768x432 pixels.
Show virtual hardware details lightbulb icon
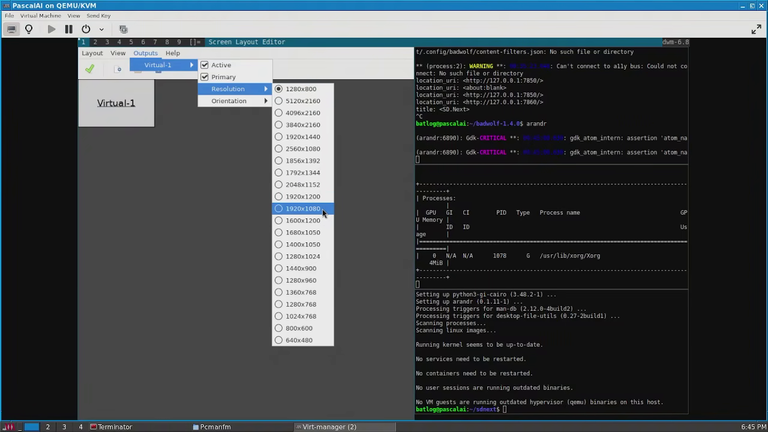point(29,29)
